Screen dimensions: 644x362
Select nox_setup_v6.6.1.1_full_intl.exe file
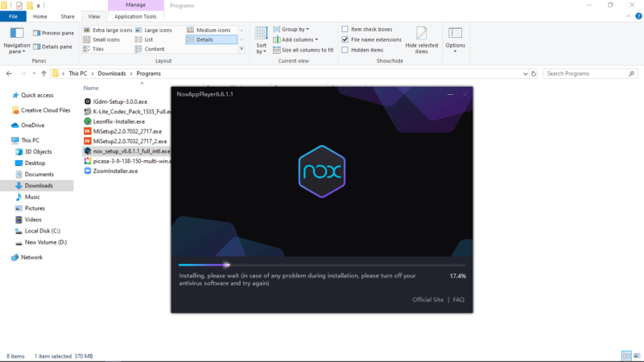coord(127,151)
